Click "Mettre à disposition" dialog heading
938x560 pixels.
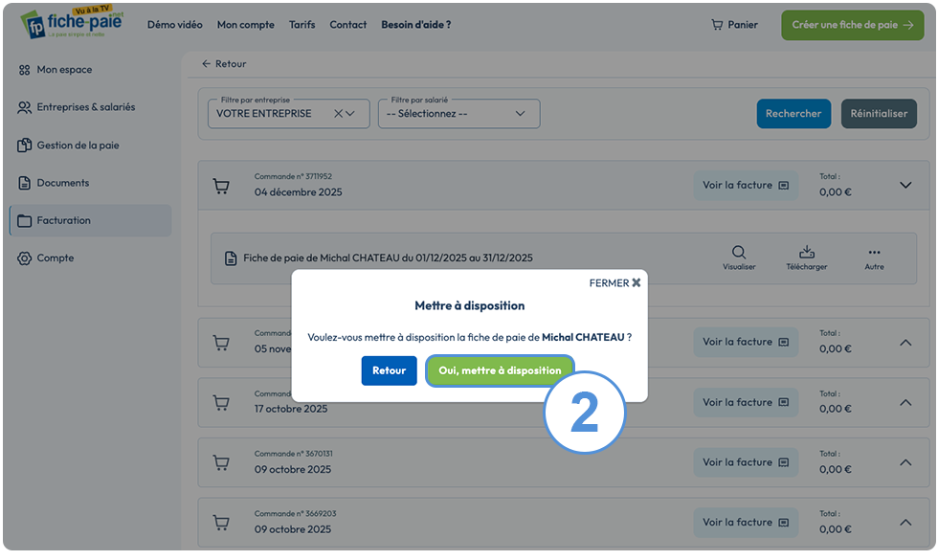[470, 305]
